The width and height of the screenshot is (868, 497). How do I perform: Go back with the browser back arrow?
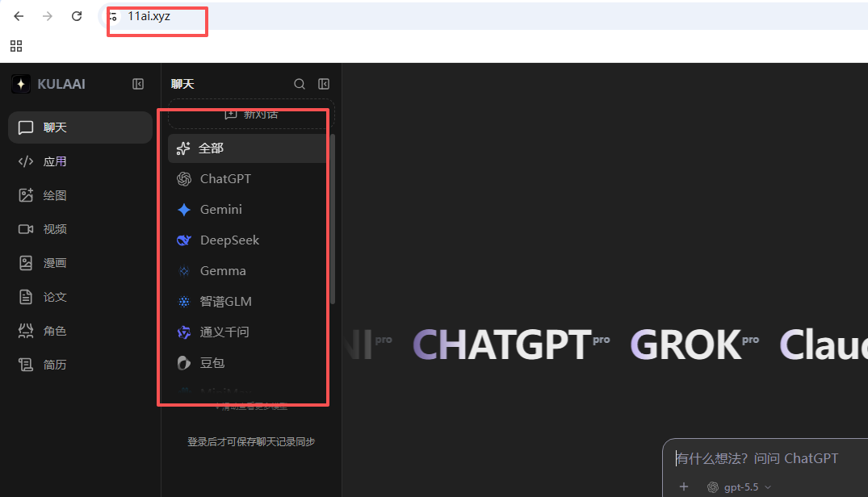click(x=19, y=16)
